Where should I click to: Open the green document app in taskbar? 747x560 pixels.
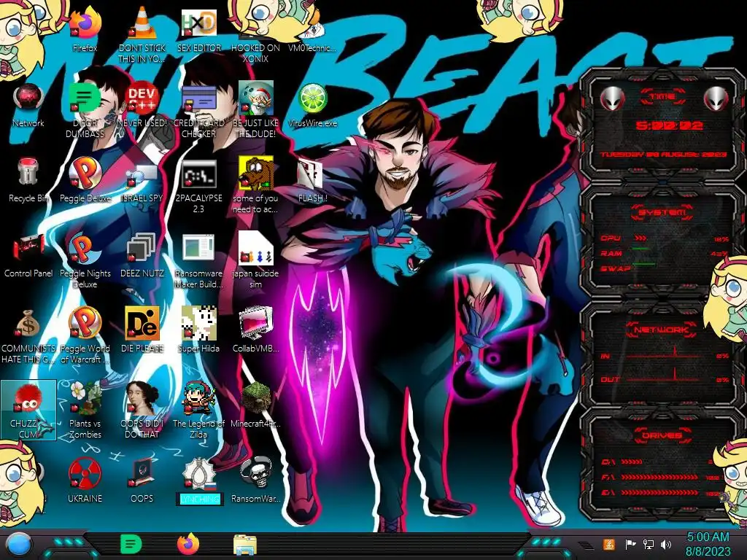[x=131, y=544]
